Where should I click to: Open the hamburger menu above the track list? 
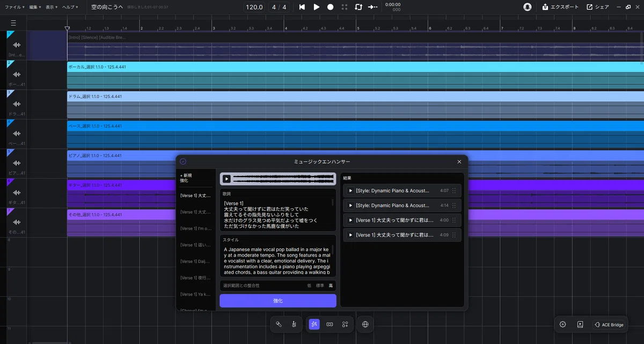(x=13, y=23)
